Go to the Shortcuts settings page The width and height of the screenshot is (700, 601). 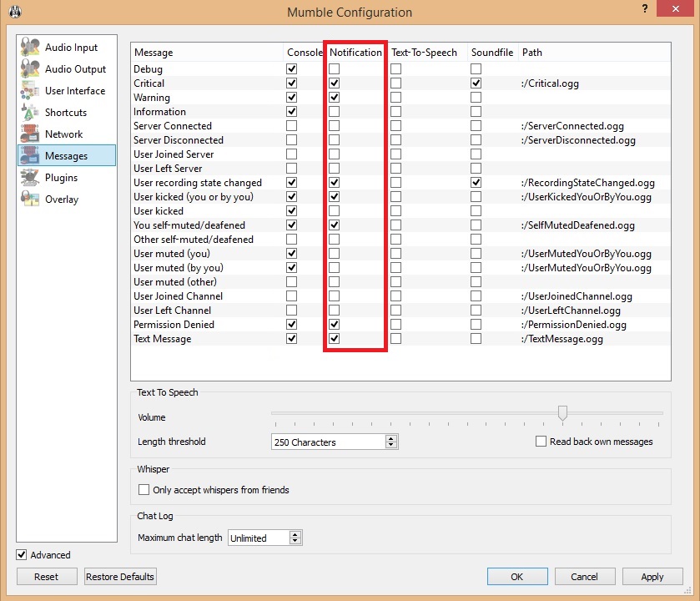click(67, 113)
